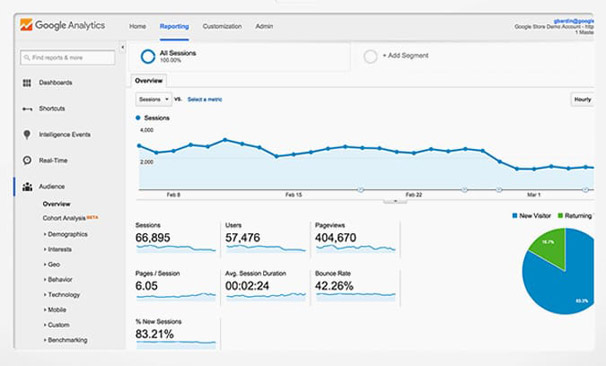Click the Audience label in sidebar
The image size is (606, 366).
pyautogui.click(x=52, y=187)
